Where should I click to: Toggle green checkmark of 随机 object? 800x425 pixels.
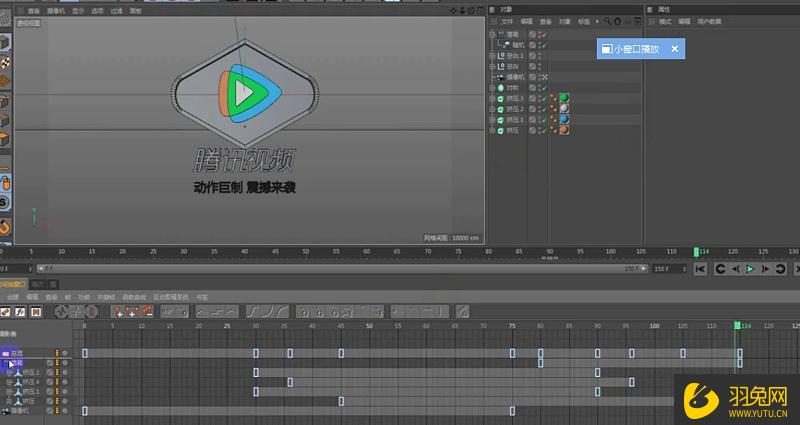pos(544,45)
